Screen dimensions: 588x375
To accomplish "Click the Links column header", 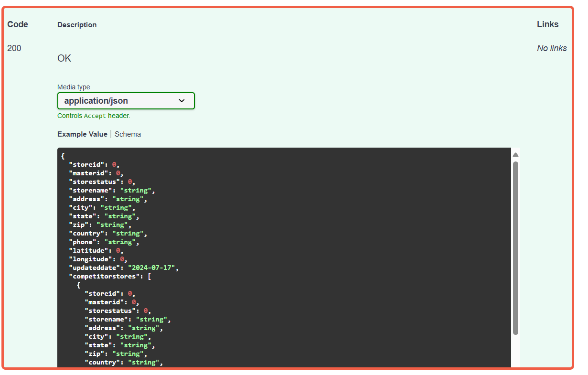I will pyautogui.click(x=547, y=24).
